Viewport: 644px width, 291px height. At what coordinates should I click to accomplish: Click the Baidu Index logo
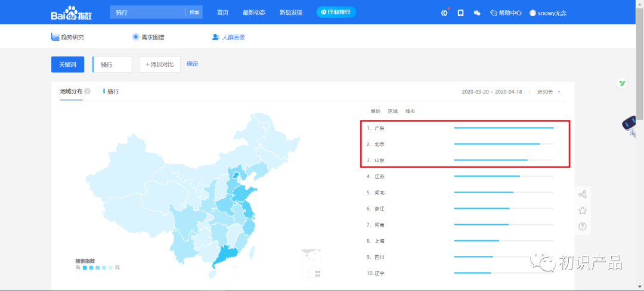tap(72, 13)
